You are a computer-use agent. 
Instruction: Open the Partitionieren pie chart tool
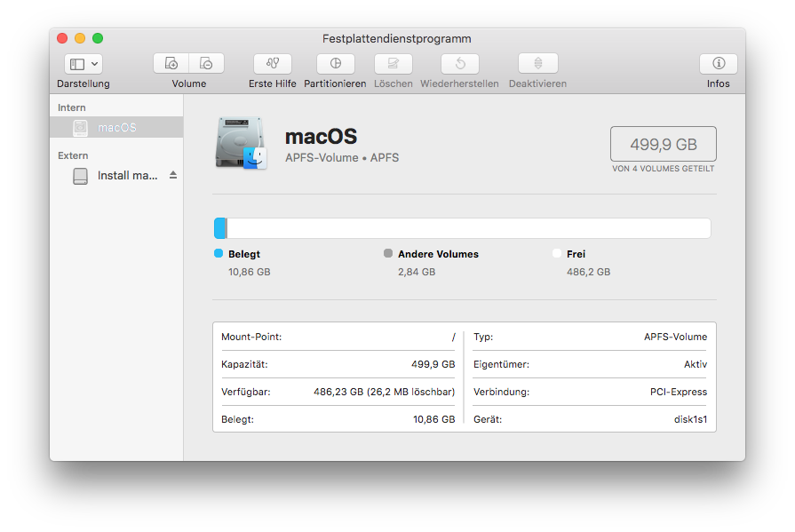tap(335, 64)
